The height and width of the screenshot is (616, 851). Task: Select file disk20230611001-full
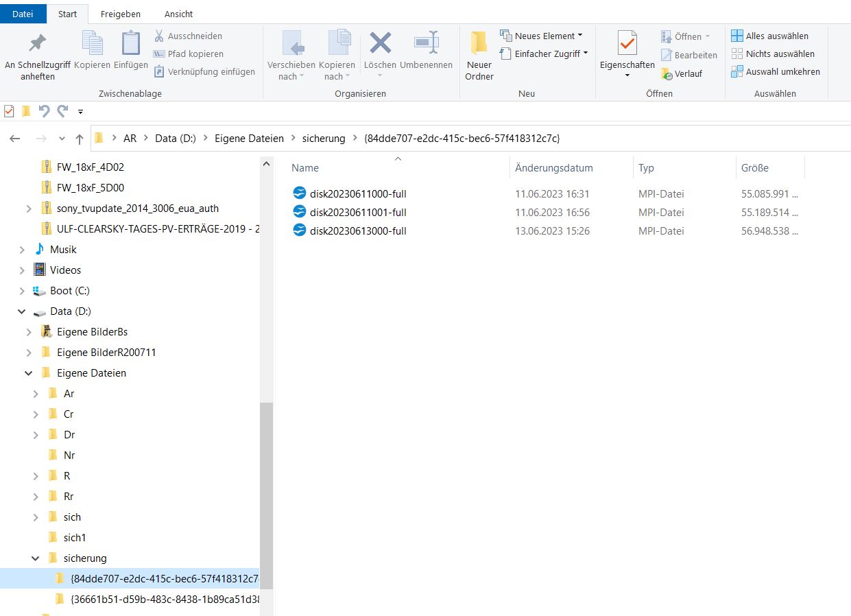[358, 212]
